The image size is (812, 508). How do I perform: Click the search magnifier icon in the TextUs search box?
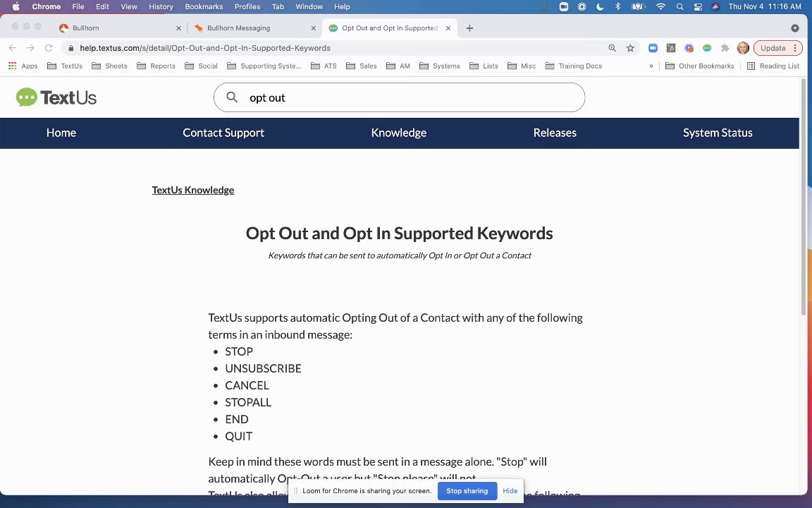[x=232, y=97]
